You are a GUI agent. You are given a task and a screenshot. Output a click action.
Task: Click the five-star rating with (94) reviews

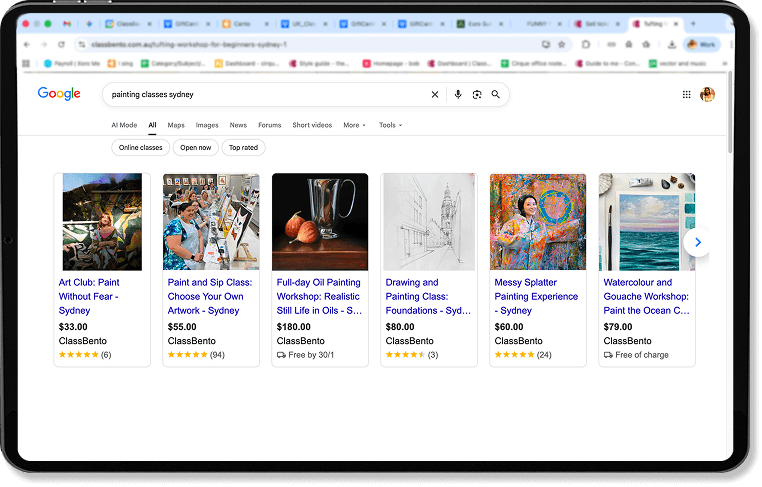(x=196, y=355)
